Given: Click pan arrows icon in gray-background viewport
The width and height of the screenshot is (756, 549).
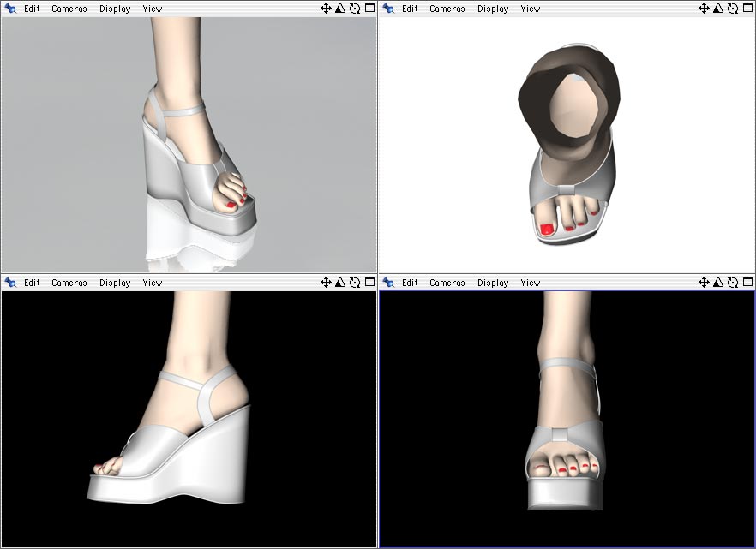Looking at the screenshot, I should pyautogui.click(x=326, y=9).
